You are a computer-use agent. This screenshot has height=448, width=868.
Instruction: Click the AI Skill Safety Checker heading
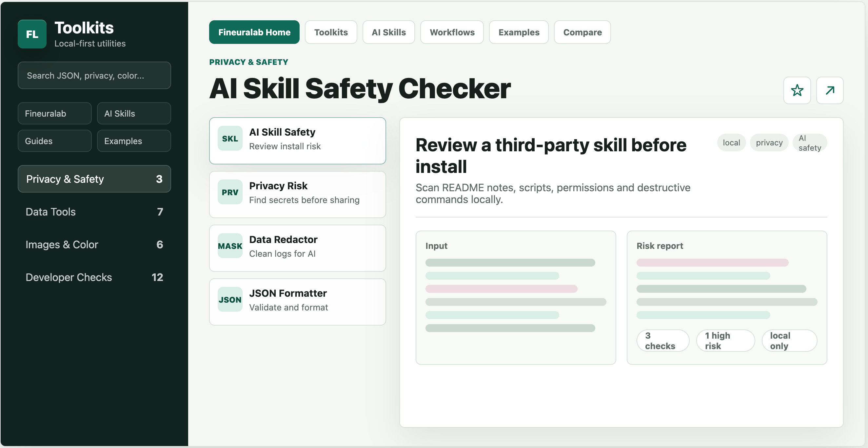pyautogui.click(x=360, y=89)
